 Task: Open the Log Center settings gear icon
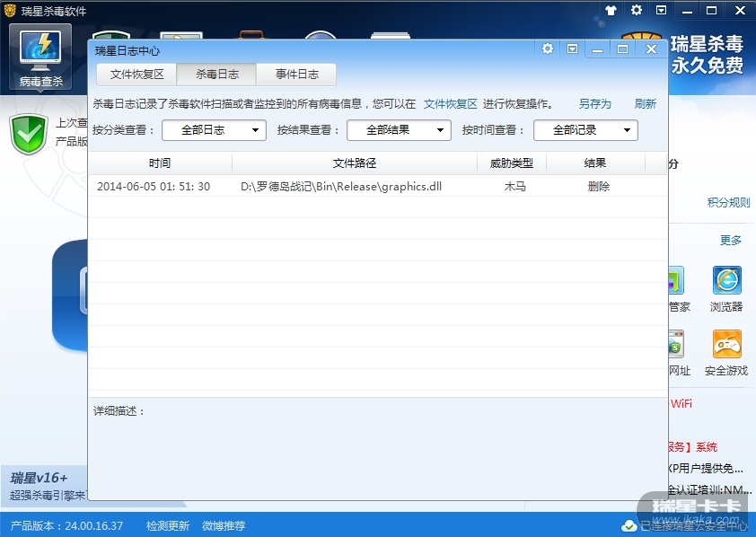(x=547, y=48)
